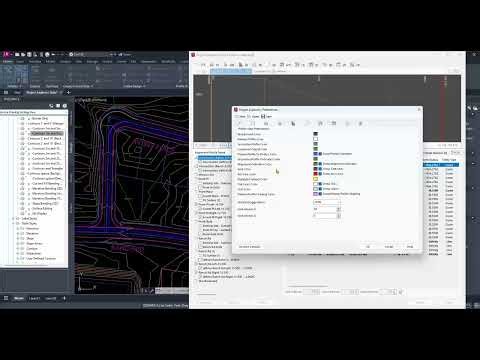480x360 pixels.
Task: Select the Contour table style item
Action: point(32,248)
